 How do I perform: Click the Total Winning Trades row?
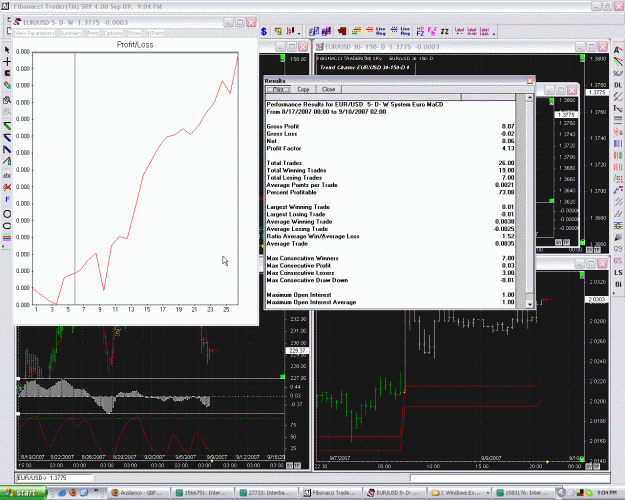pyautogui.click(x=390, y=170)
